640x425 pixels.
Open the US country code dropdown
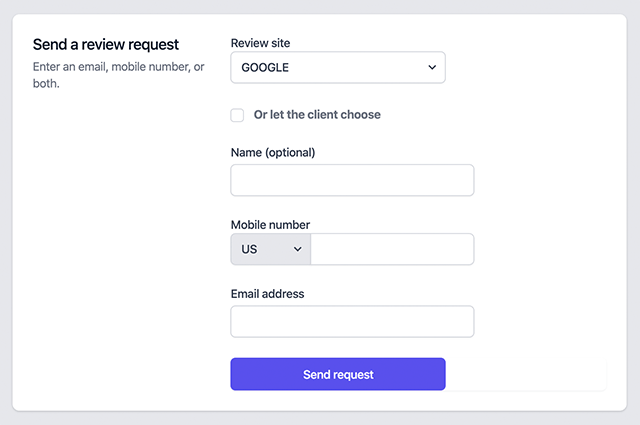(270, 249)
